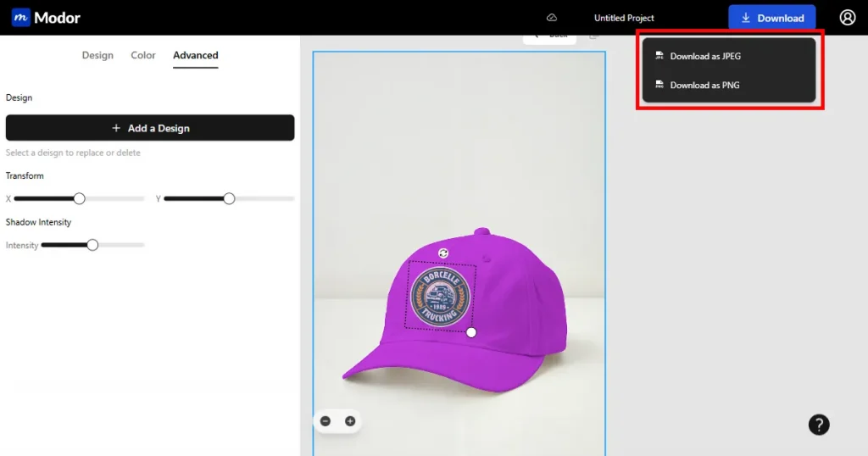Screen dimensions: 868x456
Task: Open the cloud save status icon
Action: click(551, 18)
